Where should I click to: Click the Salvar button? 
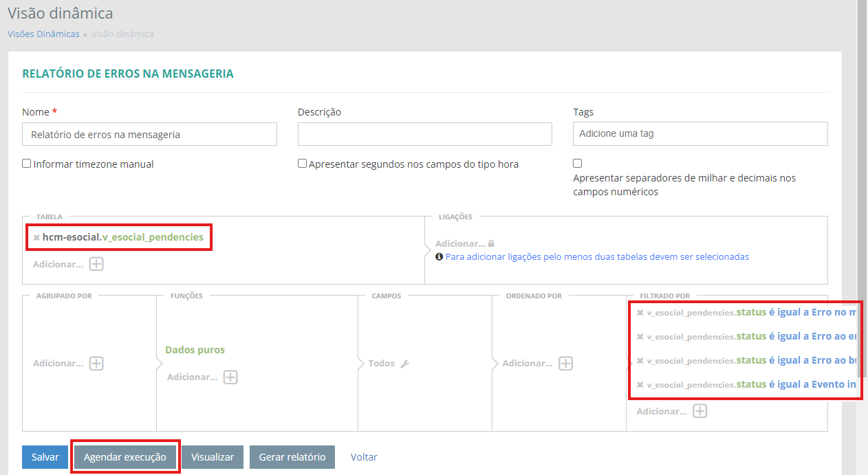click(45, 457)
